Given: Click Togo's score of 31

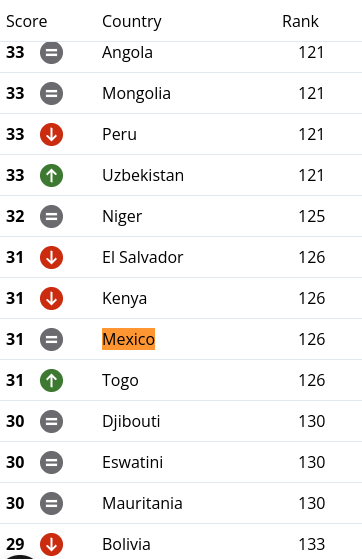Looking at the screenshot, I should pyautogui.click(x=15, y=380).
